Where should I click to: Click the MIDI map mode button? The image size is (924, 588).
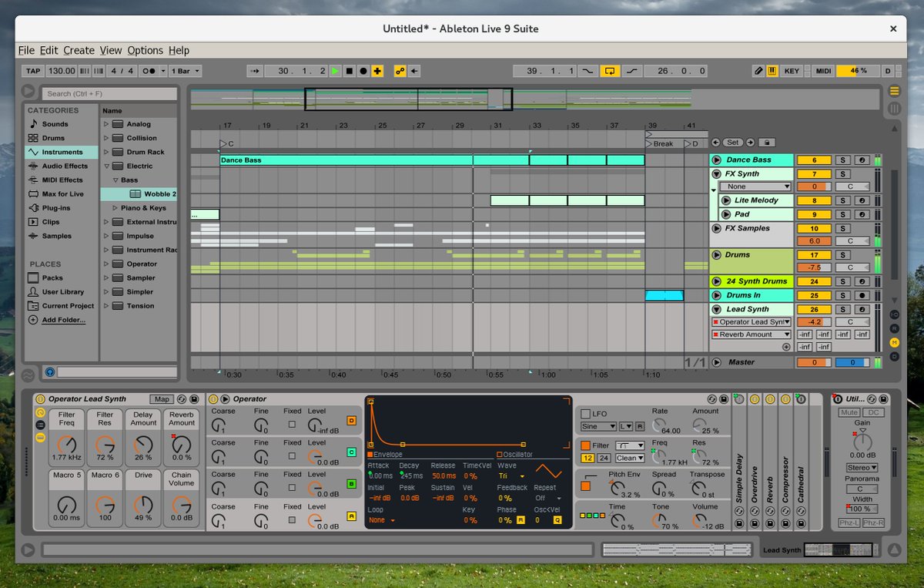(x=823, y=71)
